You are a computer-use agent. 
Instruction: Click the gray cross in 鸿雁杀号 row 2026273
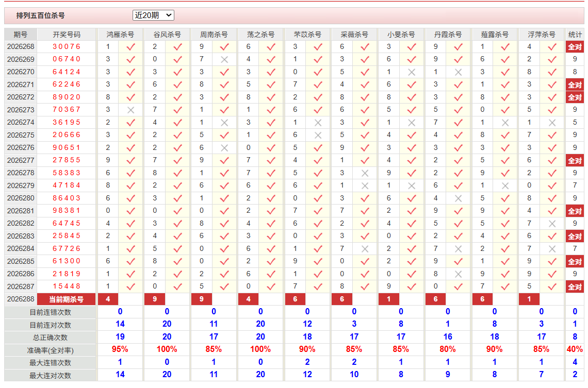130,110
